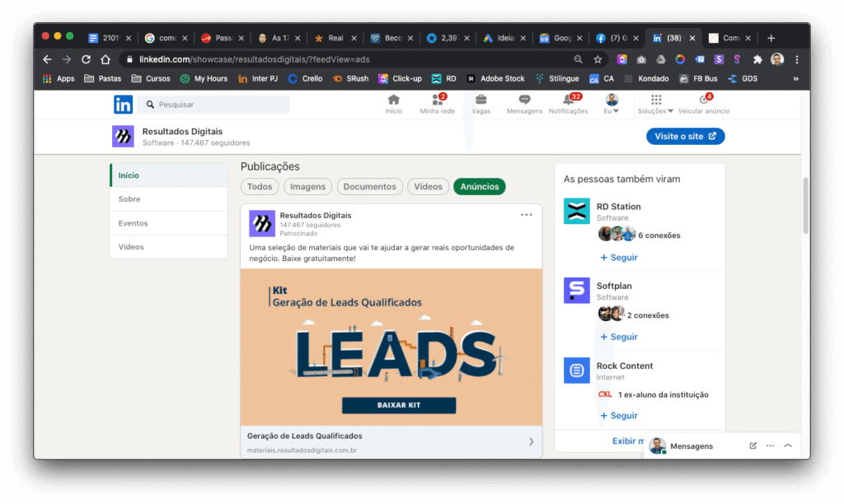Click browser home button
The image size is (844, 504).
[105, 59]
